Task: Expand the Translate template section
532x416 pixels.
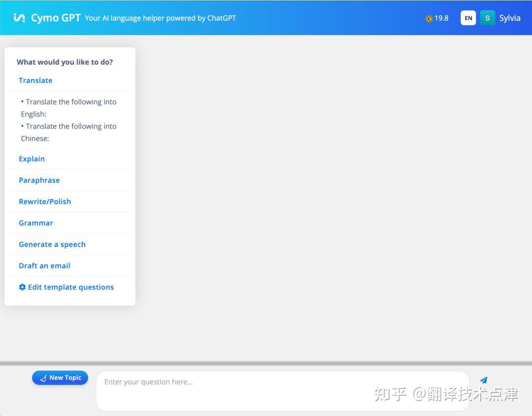Action: pyautogui.click(x=35, y=80)
